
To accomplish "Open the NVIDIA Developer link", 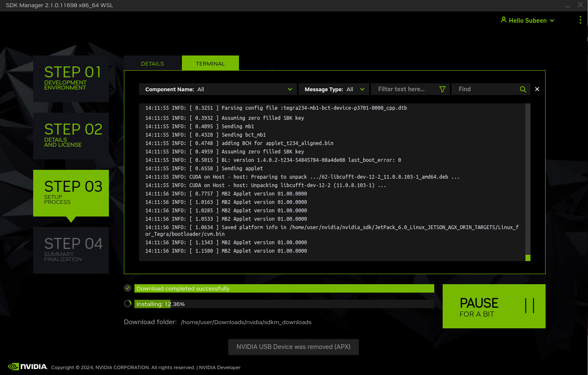I will pos(220,367).
